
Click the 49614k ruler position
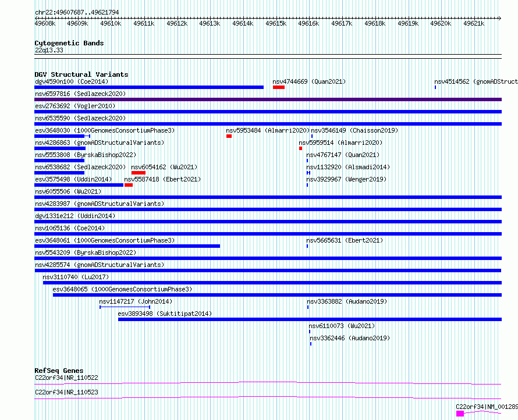click(243, 23)
